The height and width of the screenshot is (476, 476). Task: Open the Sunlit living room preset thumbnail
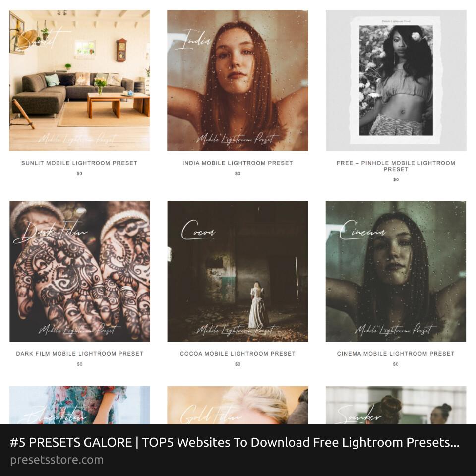(x=79, y=80)
